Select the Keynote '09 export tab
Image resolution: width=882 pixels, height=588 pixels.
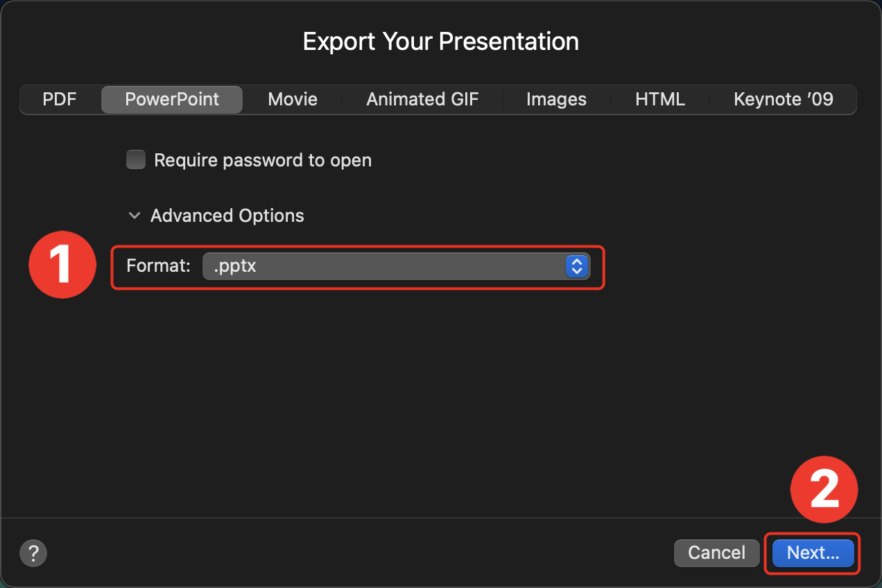[783, 99]
